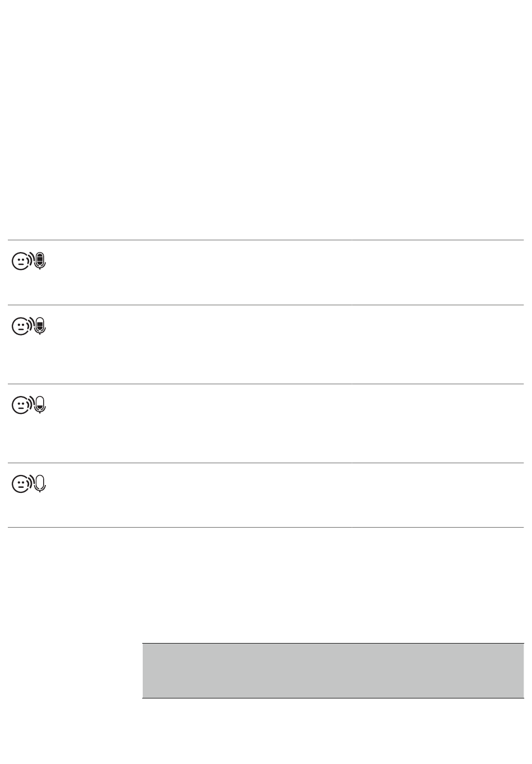The image size is (532, 764).
Task: Click the speaking face beside the low-level microphone
Action: pyautogui.click(x=21, y=405)
